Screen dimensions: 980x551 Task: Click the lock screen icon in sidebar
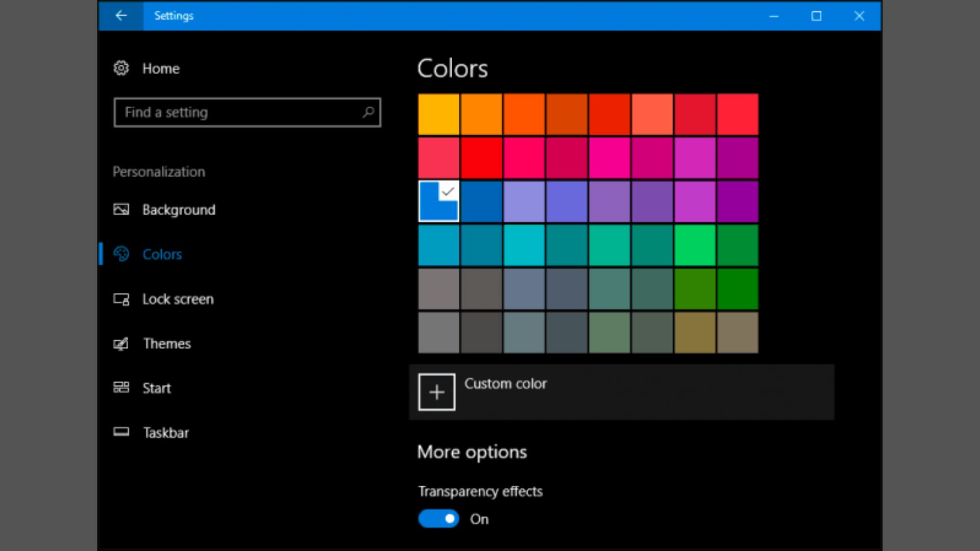coord(121,299)
